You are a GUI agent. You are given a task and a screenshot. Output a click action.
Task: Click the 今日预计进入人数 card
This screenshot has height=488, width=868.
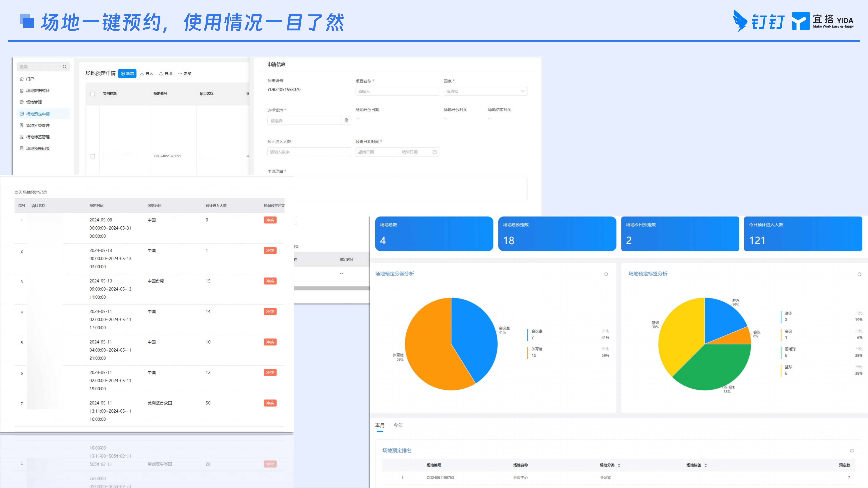click(803, 234)
